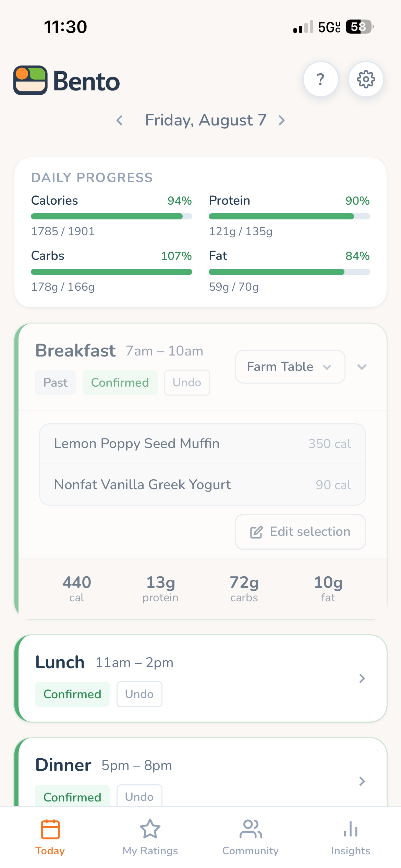Select the Lemon Poppy Seed Muffin item

[x=203, y=444]
